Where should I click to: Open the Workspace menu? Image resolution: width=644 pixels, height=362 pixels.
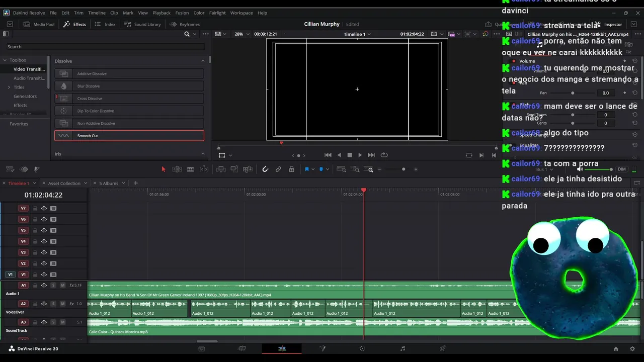242,13
